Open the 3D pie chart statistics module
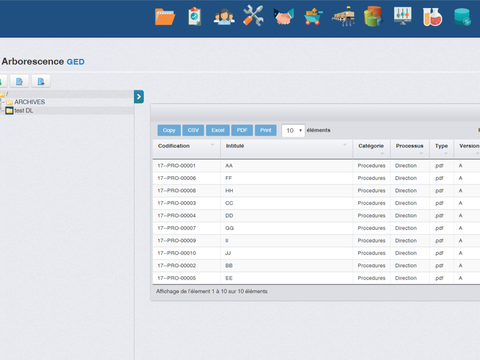480x360 pixels. pos(373,16)
